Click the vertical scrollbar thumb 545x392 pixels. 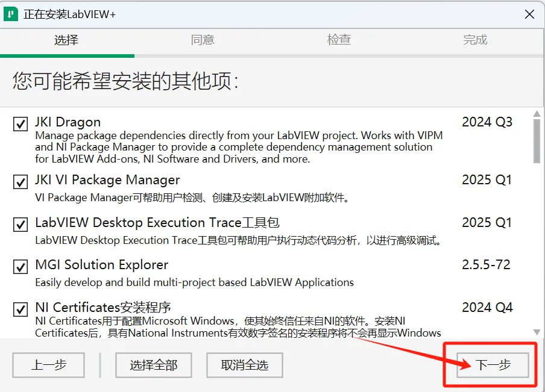pyautogui.click(x=537, y=141)
